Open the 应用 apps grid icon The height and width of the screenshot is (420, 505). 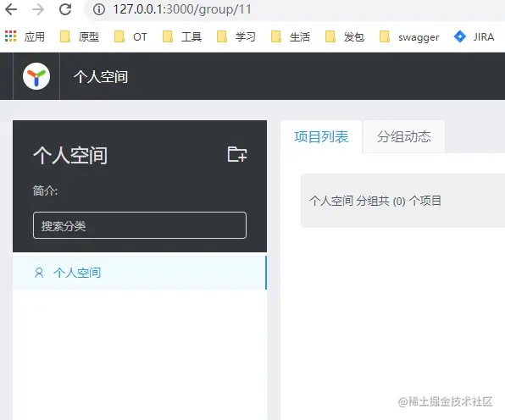[11, 36]
